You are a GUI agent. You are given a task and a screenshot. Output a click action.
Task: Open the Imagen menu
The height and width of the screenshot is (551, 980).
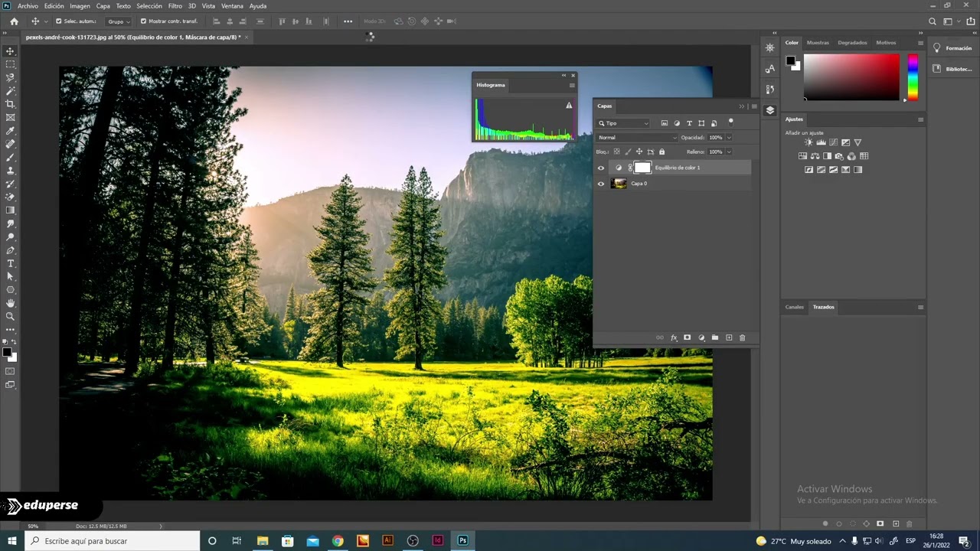[80, 6]
